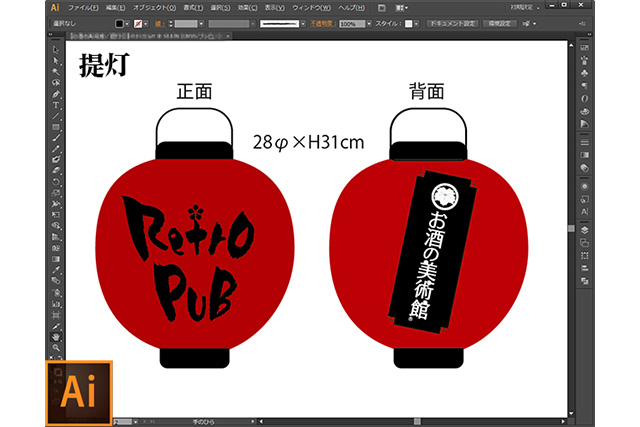Select the Type (T) tool
Image resolution: width=640 pixels, height=427 pixels.
tap(56, 105)
